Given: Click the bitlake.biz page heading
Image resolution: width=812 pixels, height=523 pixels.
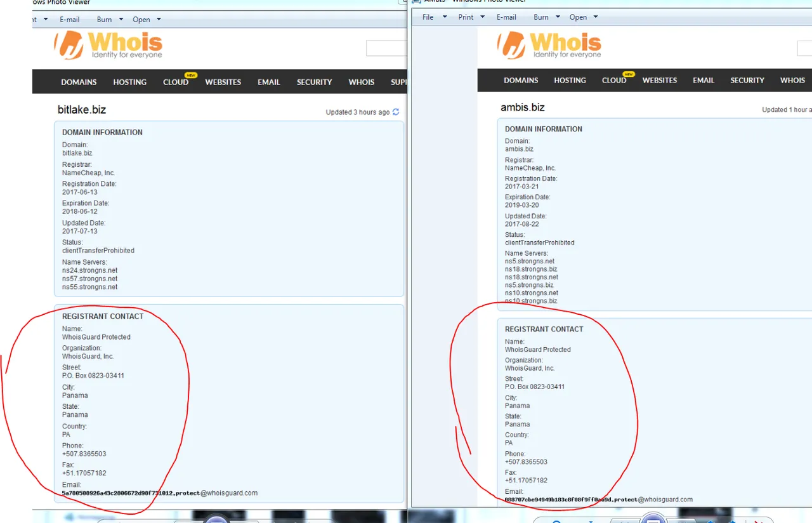Looking at the screenshot, I should tap(82, 110).
